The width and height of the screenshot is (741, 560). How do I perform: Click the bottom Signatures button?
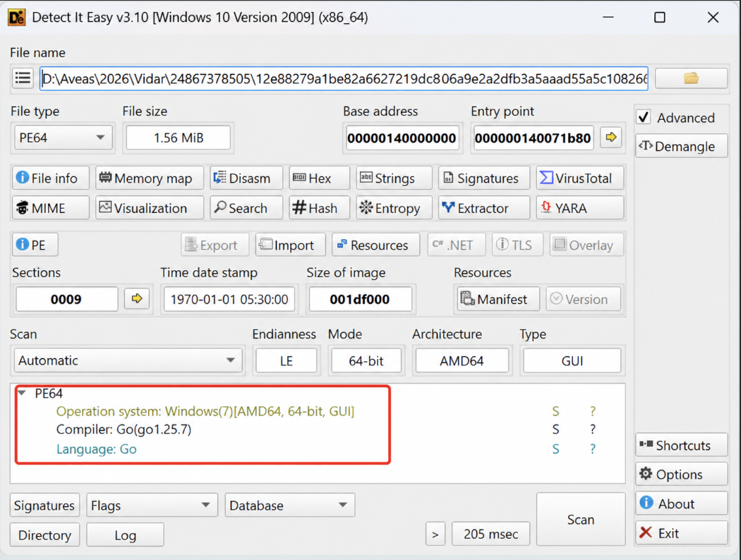pyautogui.click(x=44, y=505)
